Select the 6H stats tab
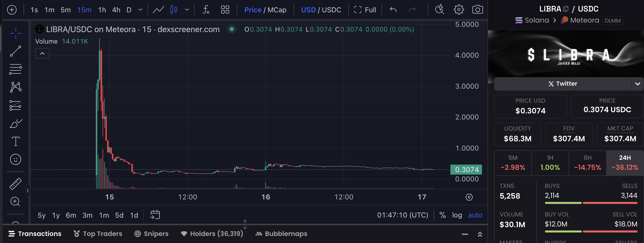 click(x=588, y=163)
